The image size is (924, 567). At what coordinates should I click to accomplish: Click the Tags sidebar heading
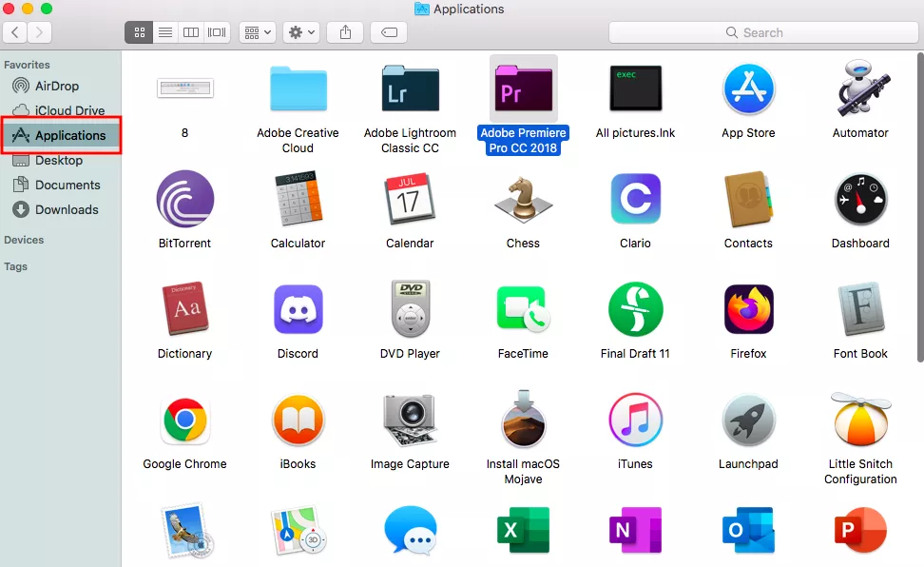point(16,266)
